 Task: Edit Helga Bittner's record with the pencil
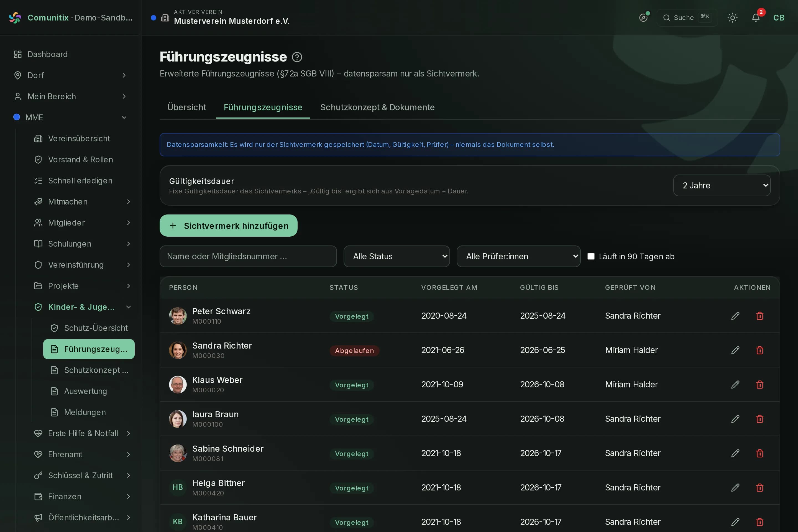735,488
